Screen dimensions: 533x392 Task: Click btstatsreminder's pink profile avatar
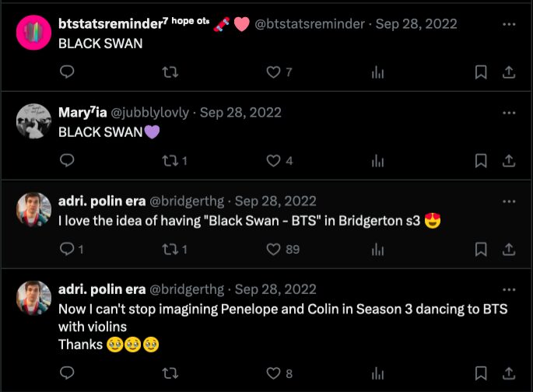[x=33, y=33]
